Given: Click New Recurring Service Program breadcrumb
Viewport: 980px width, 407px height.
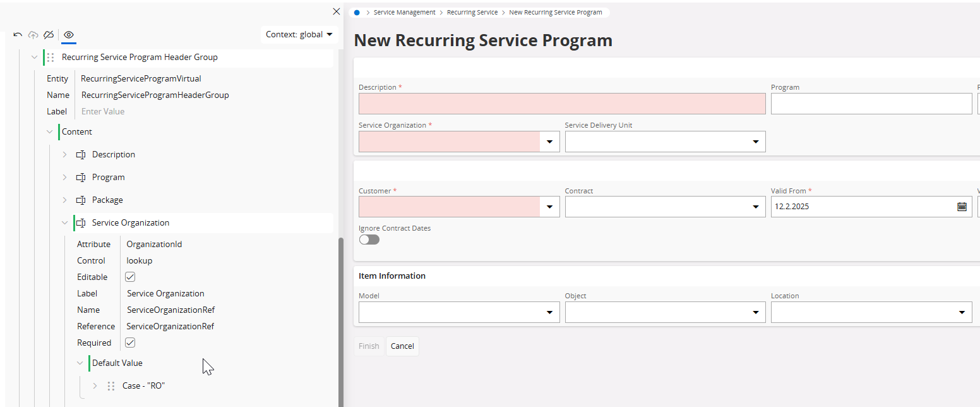Looking at the screenshot, I should (x=556, y=12).
